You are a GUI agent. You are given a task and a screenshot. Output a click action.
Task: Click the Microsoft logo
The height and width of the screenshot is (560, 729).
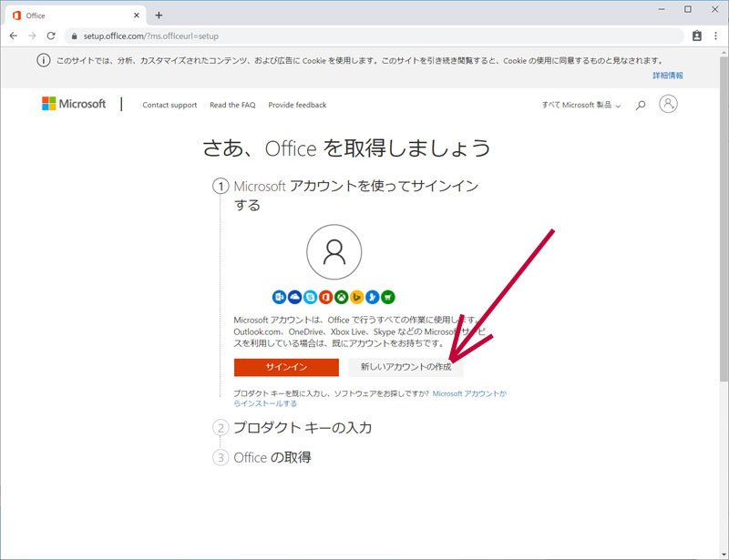pyautogui.click(x=74, y=104)
